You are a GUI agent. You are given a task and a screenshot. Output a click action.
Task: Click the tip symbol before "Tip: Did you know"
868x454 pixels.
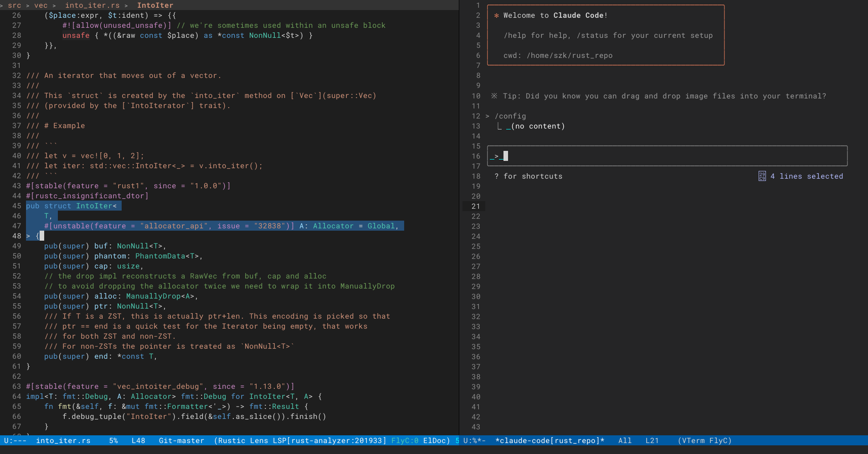(494, 96)
